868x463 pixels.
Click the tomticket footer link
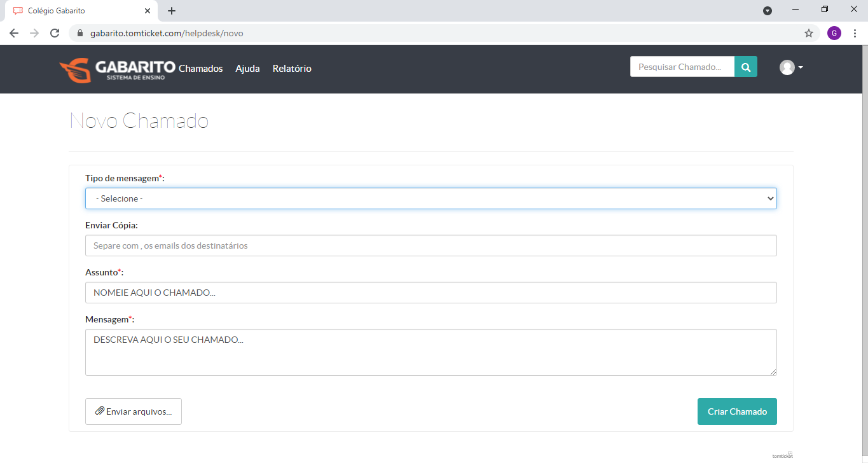pos(783,455)
